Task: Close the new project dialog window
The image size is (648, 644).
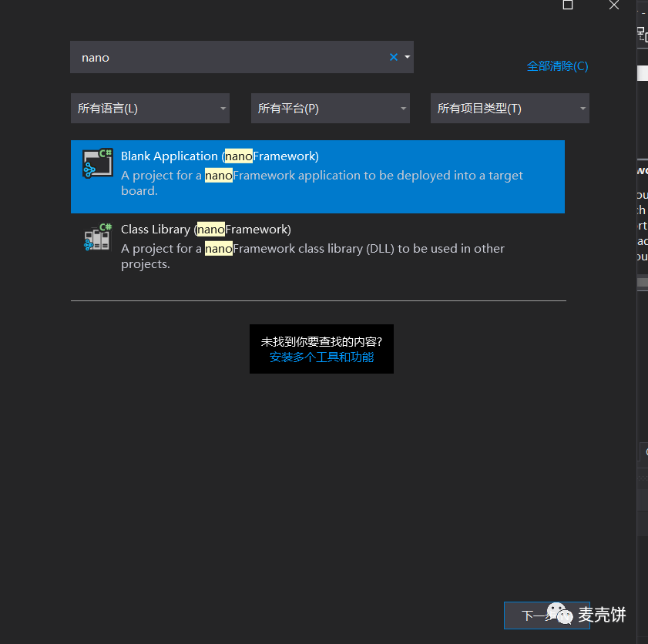Action: point(614,5)
